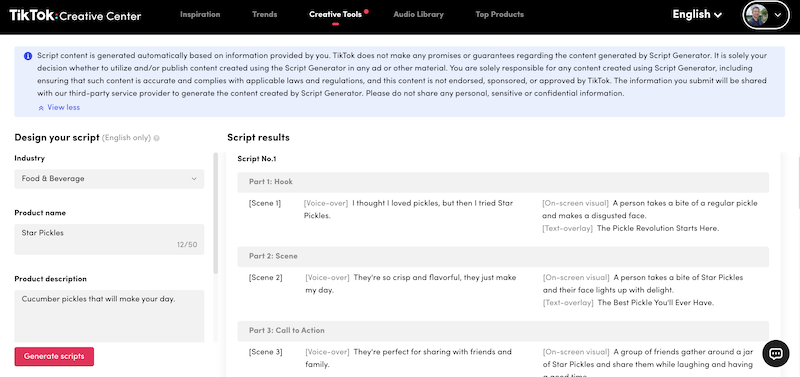Screen dimensions: 800x377
Task: Click the user profile avatar picture
Action: click(756, 15)
